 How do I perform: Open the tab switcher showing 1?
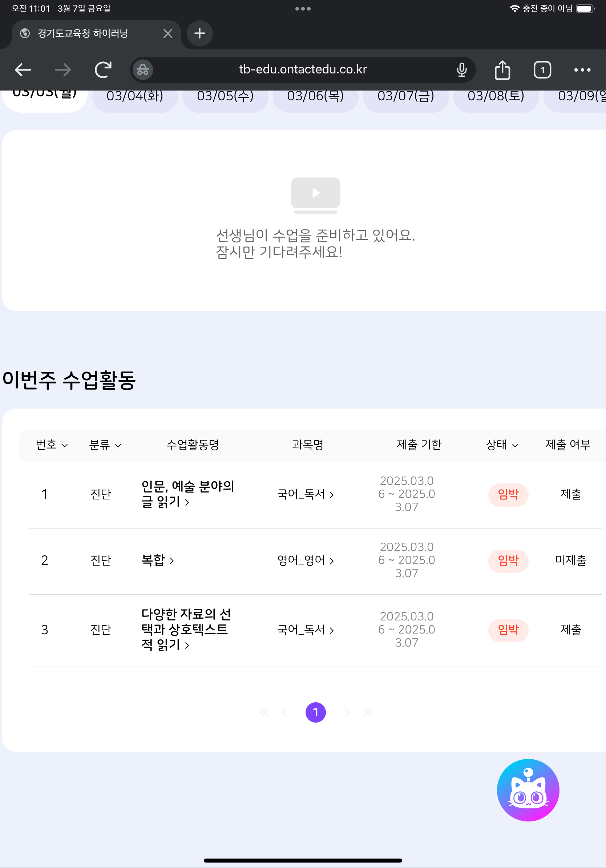click(x=542, y=70)
